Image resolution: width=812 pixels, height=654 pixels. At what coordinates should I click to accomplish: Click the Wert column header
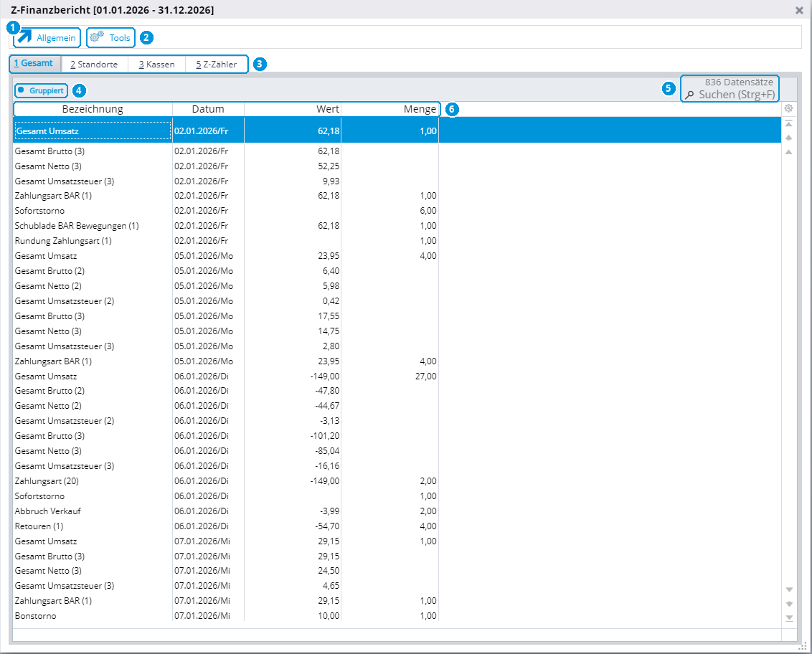point(293,109)
